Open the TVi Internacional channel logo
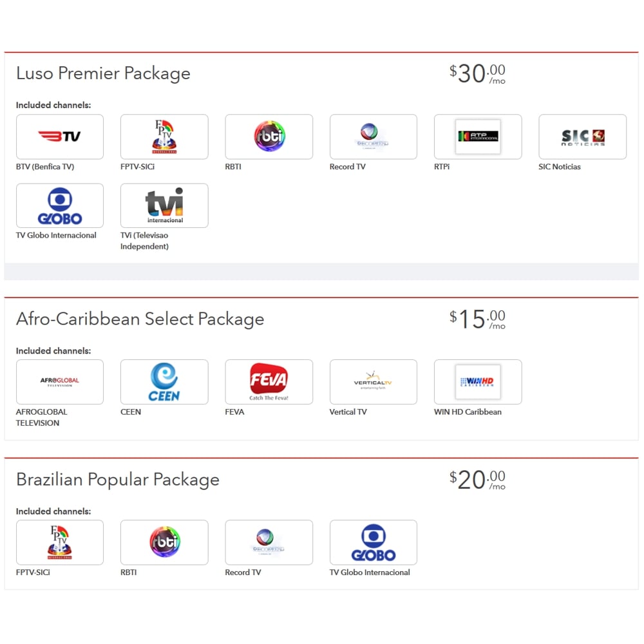 click(164, 205)
